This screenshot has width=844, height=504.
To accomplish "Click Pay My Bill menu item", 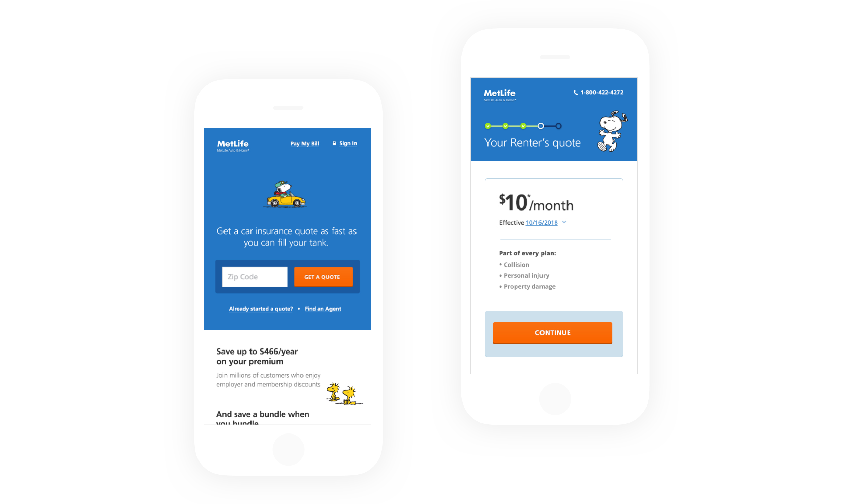I will [304, 143].
